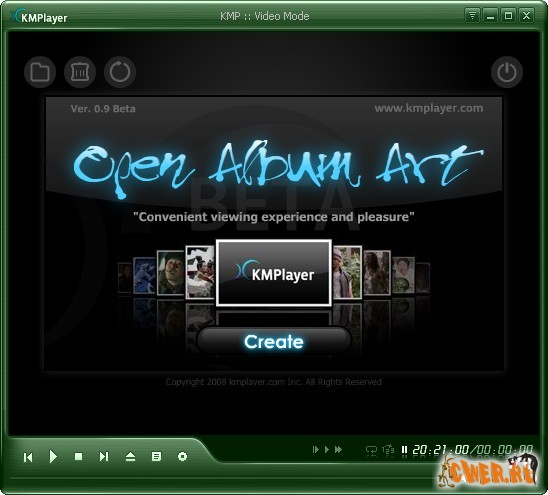
Task: Click the Ver. 0.9 Beta label
Action: [x=103, y=109]
